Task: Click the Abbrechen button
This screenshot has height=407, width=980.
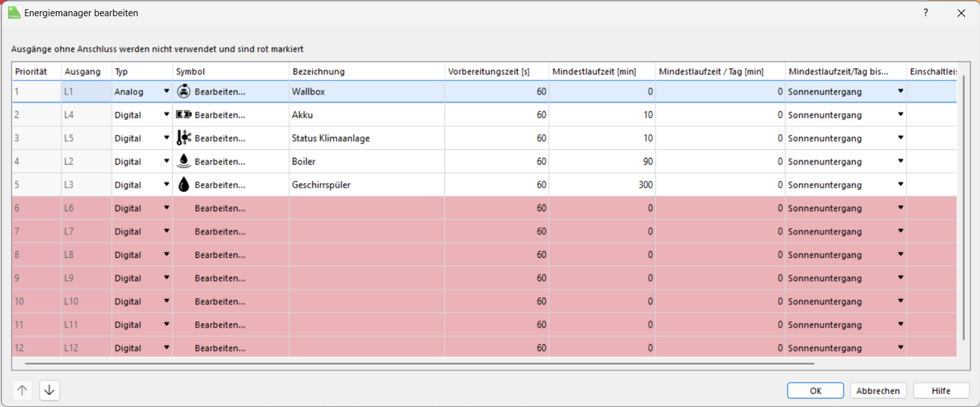Action: 878,391
